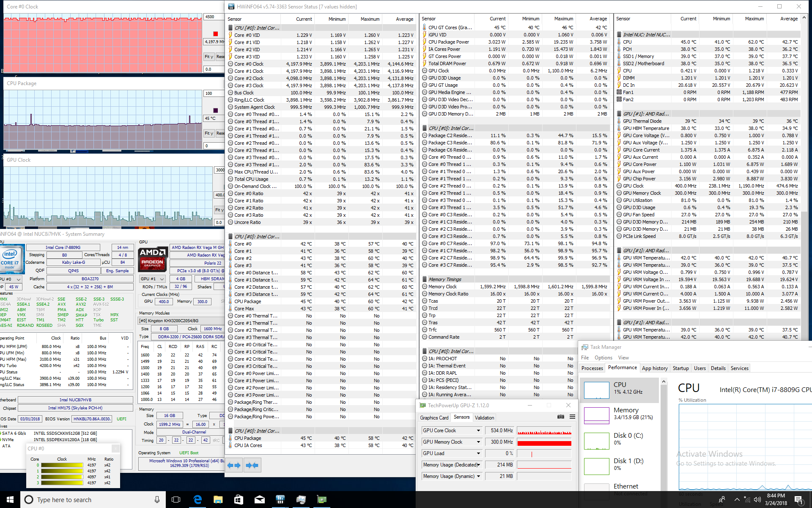Open File Explorer from the taskbar

(218, 500)
